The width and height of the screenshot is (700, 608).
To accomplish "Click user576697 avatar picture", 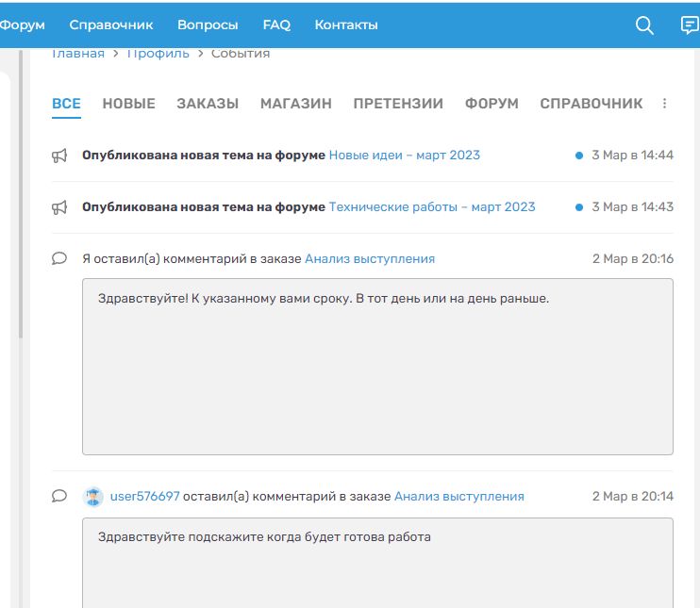I will point(93,496).
